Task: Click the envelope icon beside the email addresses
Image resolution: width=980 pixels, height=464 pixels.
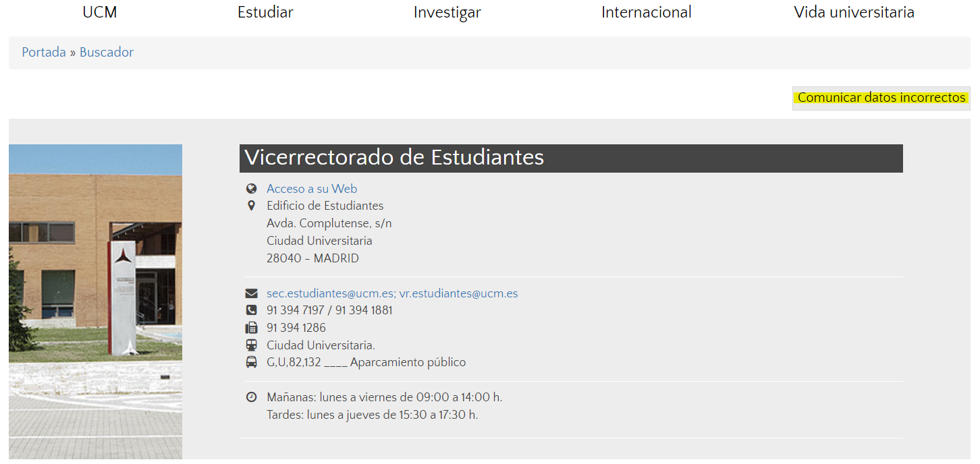Action: pyautogui.click(x=252, y=293)
